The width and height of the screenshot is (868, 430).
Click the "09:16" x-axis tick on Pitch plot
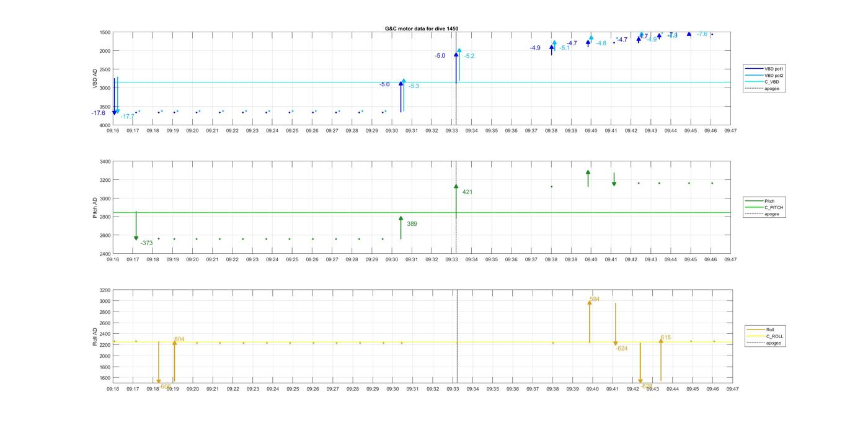pos(113,259)
